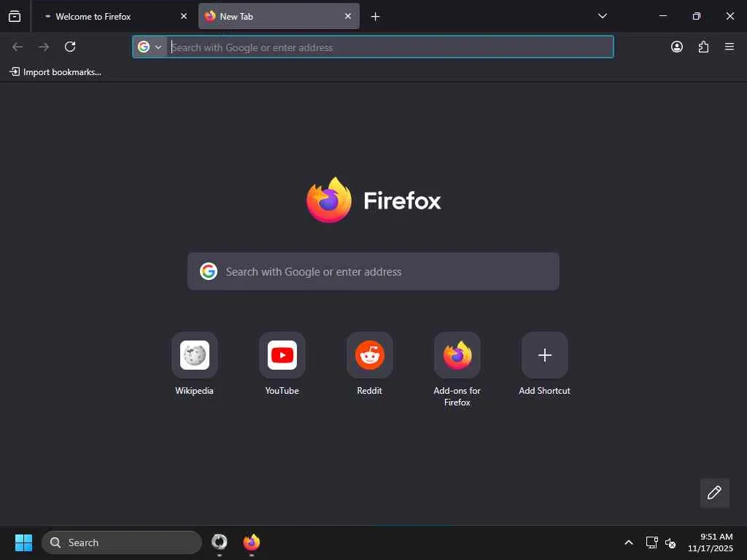Reload the current page
Viewport: 747px width, 560px height.
point(70,47)
